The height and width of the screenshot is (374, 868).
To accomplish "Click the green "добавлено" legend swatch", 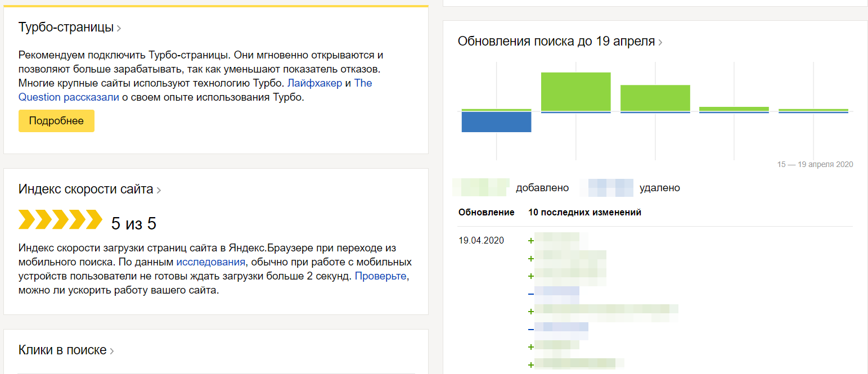I will (x=482, y=188).
